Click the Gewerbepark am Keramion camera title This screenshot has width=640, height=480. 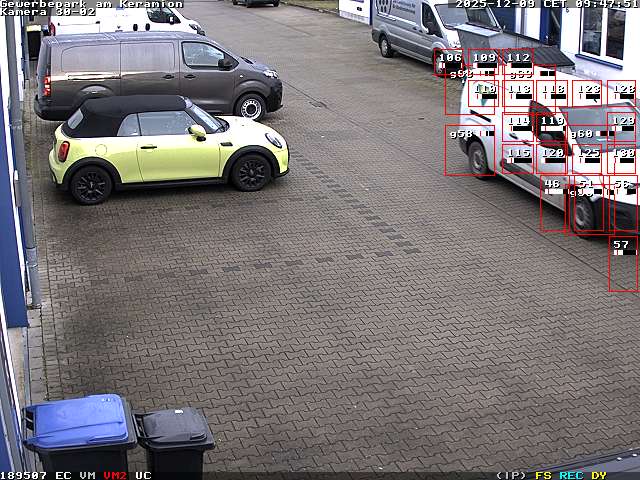(91, 4)
